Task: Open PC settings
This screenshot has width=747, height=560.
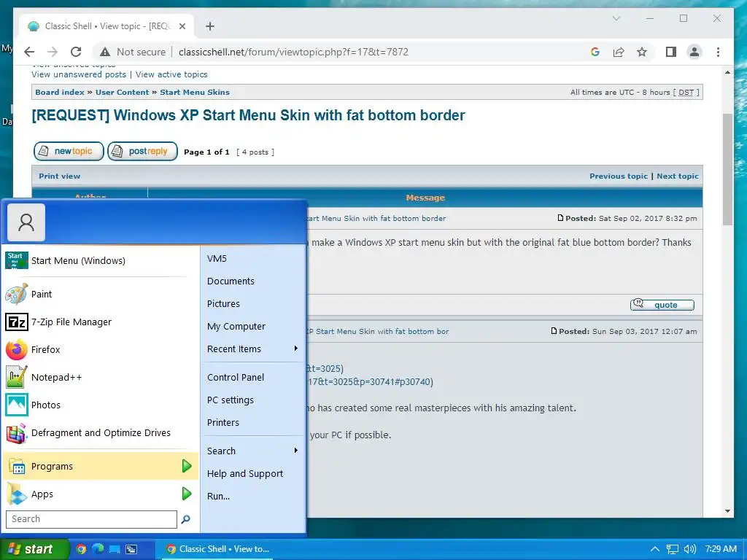Action: pos(253,400)
